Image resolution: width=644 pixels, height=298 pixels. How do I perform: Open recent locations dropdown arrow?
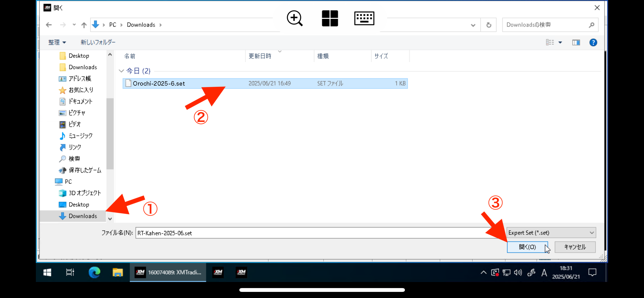[x=74, y=25]
